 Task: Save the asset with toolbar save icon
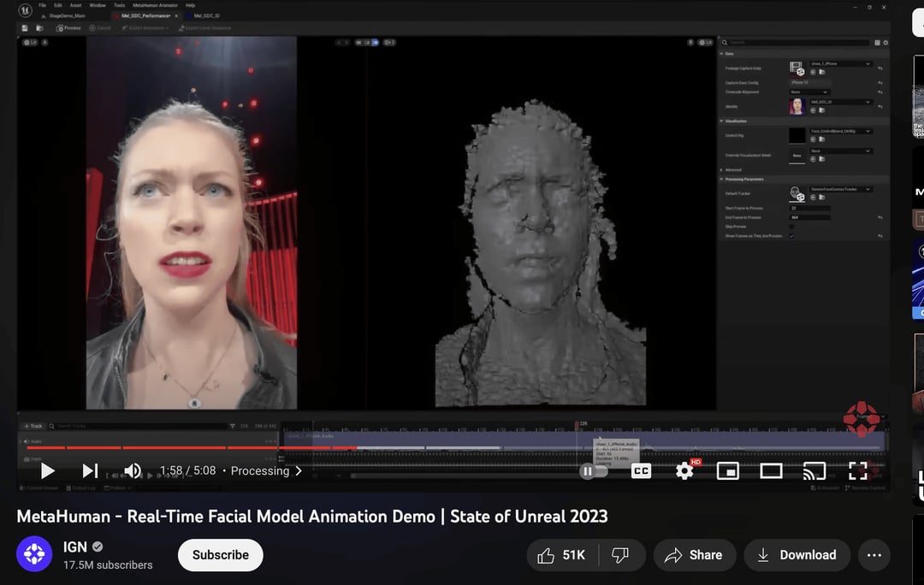tap(25, 27)
